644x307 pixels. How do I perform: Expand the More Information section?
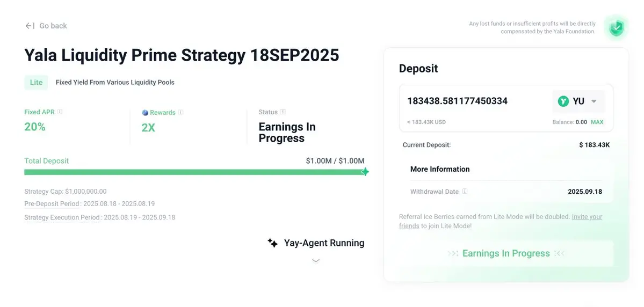coord(440,169)
